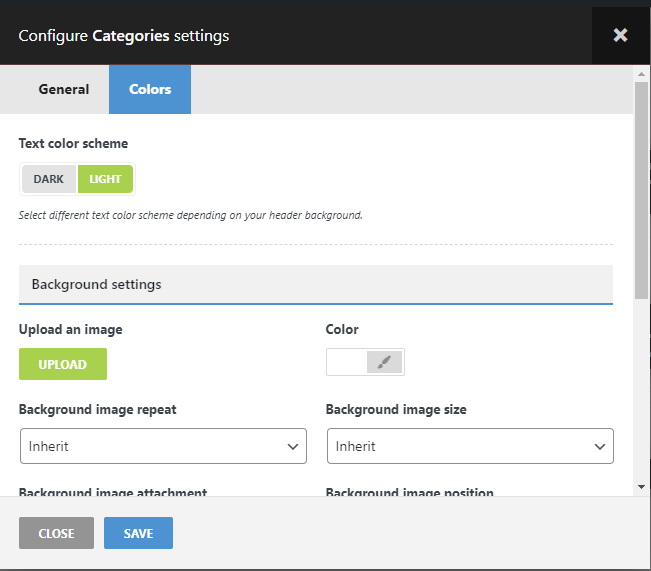Open Background image size dropdown
This screenshot has height=571, width=651.
469,446
